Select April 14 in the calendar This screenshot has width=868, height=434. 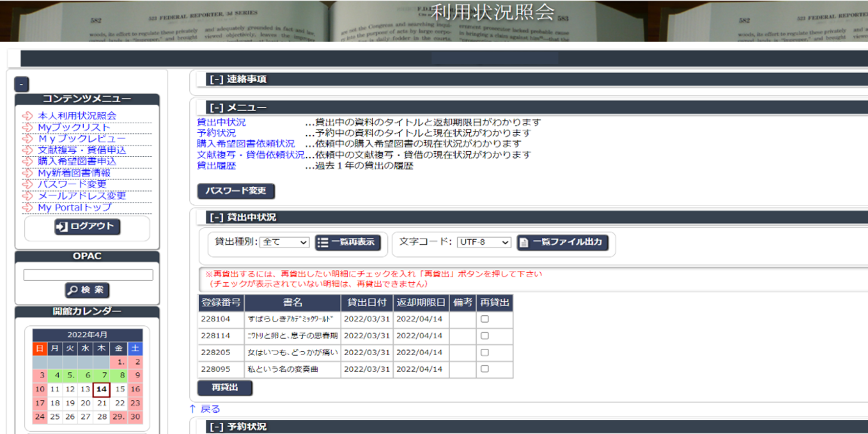point(101,389)
